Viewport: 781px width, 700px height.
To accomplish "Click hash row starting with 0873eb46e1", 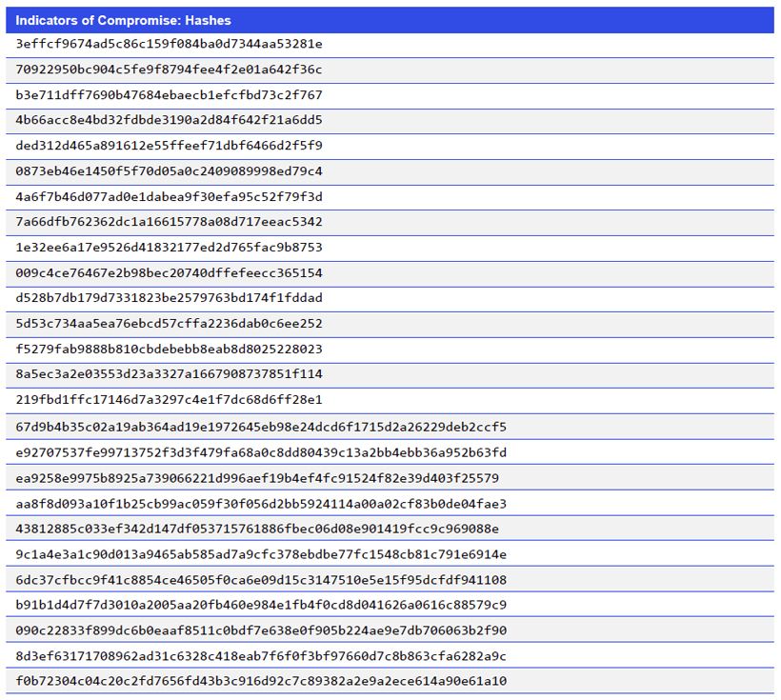I will tap(169, 171).
